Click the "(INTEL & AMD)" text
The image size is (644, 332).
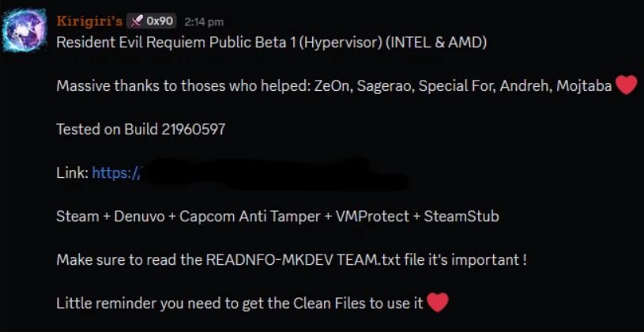(x=436, y=42)
